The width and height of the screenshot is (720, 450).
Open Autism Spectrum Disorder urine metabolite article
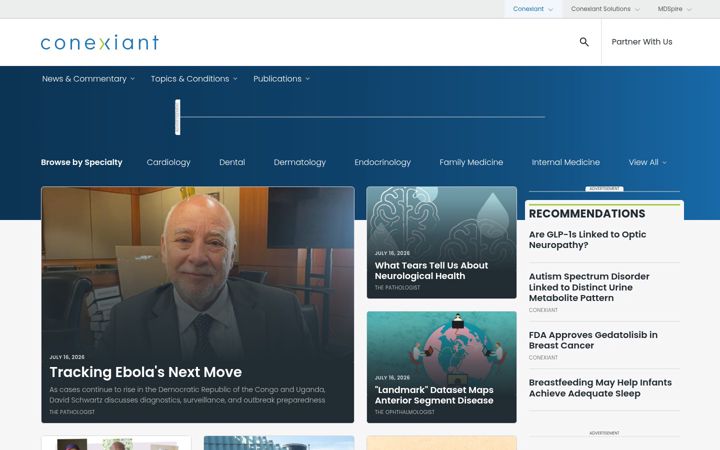(x=589, y=287)
